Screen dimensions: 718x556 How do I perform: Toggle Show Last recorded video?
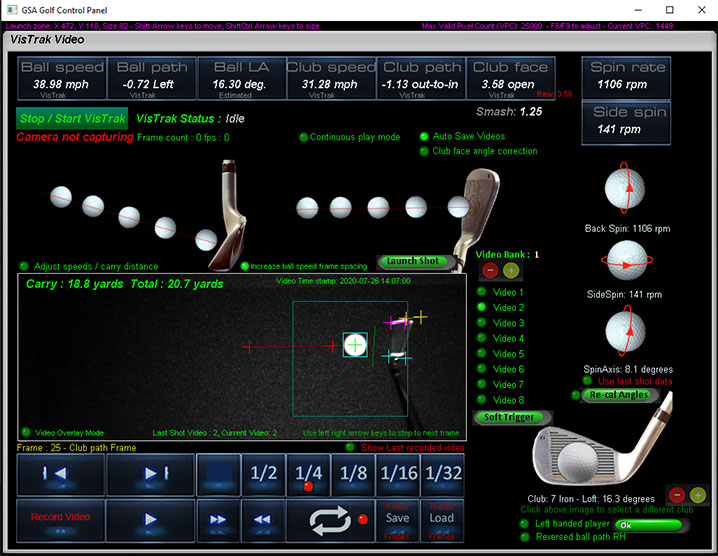350,447
